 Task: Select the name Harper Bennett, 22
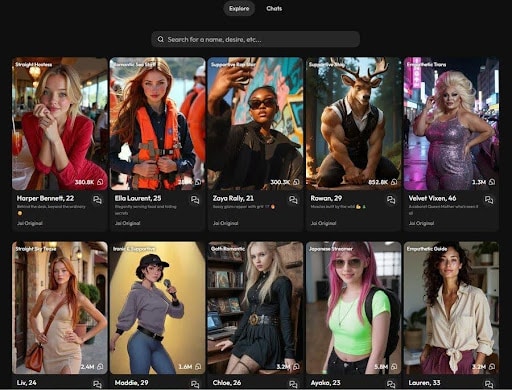pyautogui.click(x=45, y=198)
